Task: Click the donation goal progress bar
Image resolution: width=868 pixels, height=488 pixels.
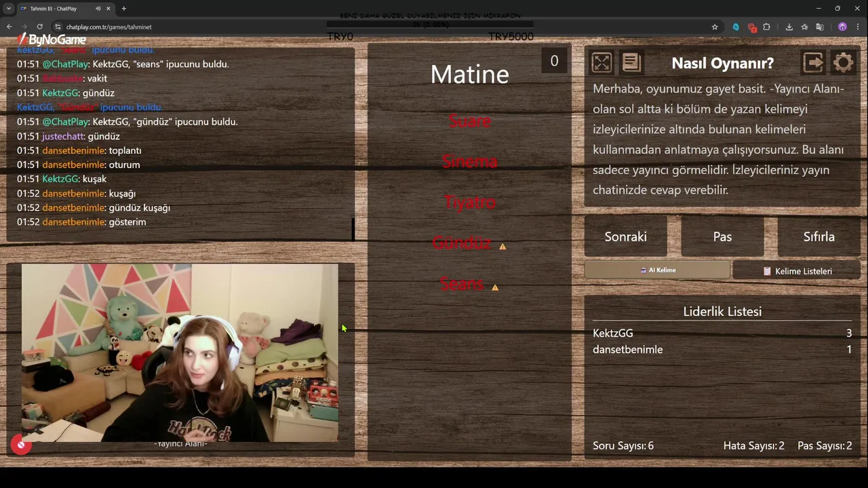Action: pos(430,24)
